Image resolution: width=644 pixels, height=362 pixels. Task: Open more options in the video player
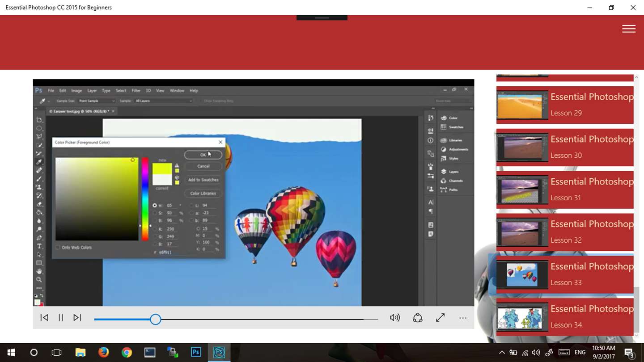point(463,318)
